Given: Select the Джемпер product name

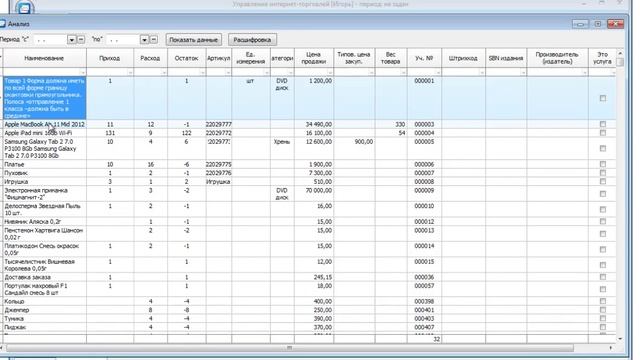Looking at the screenshot, I should pyautogui.click(x=17, y=310).
